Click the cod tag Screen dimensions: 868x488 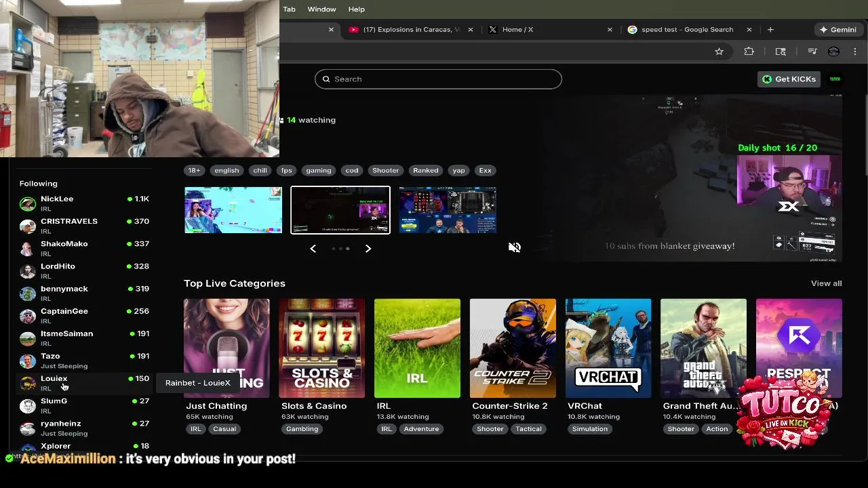click(351, 171)
